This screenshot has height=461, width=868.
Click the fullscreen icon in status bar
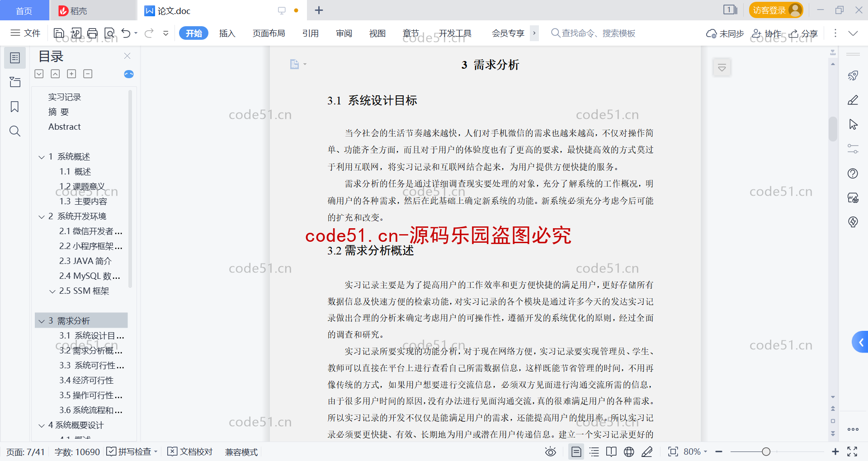[x=852, y=452]
